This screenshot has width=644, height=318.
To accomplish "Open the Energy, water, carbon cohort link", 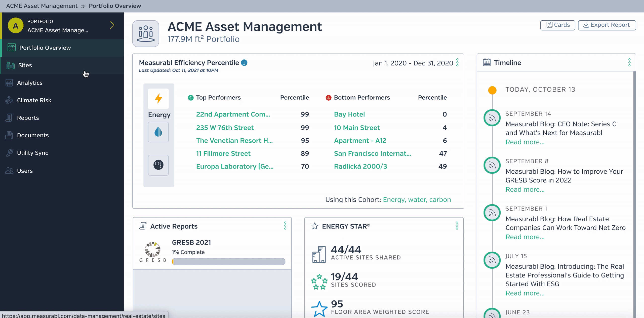I will click(417, 200).
